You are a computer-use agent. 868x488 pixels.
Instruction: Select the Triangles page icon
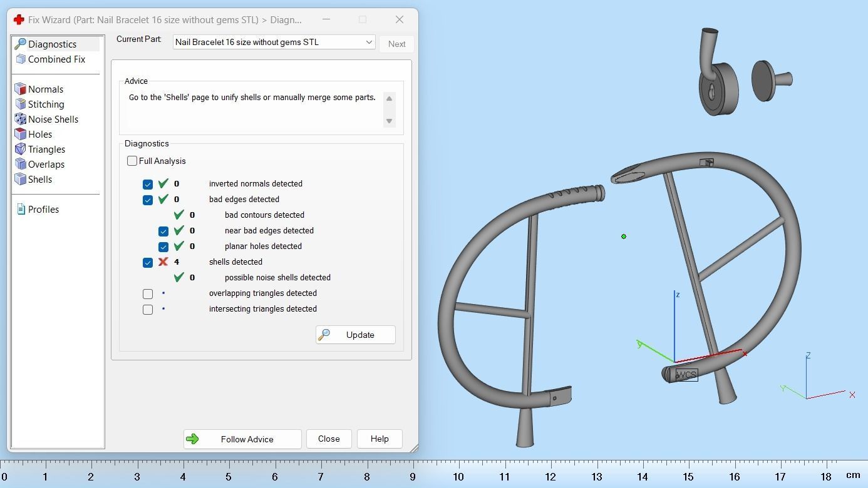[x=21, y=149]
